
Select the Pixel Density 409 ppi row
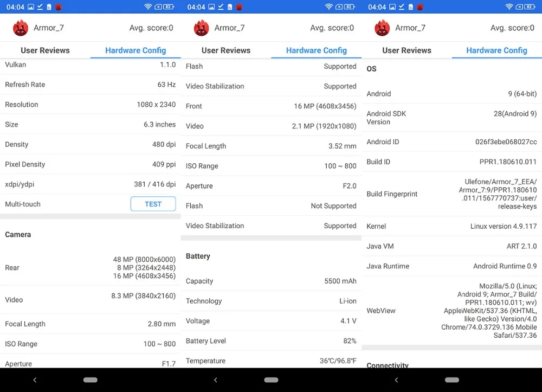[x=90, y=164]
